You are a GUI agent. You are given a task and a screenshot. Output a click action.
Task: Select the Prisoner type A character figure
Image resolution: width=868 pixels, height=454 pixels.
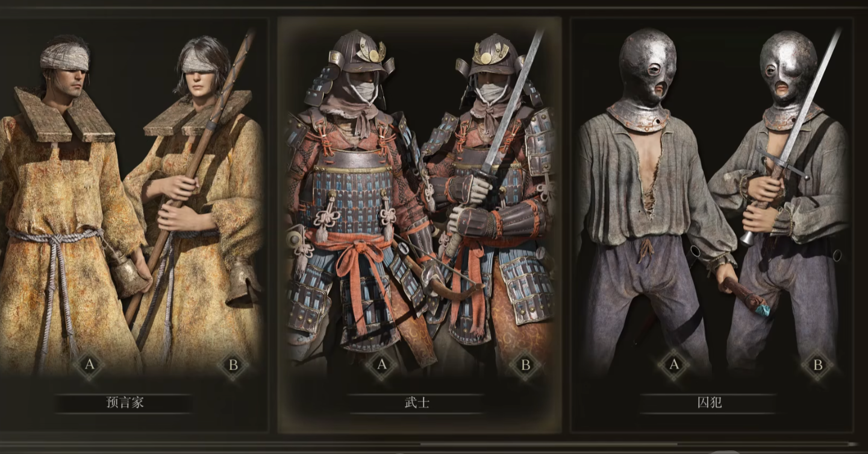click(648, 199)
